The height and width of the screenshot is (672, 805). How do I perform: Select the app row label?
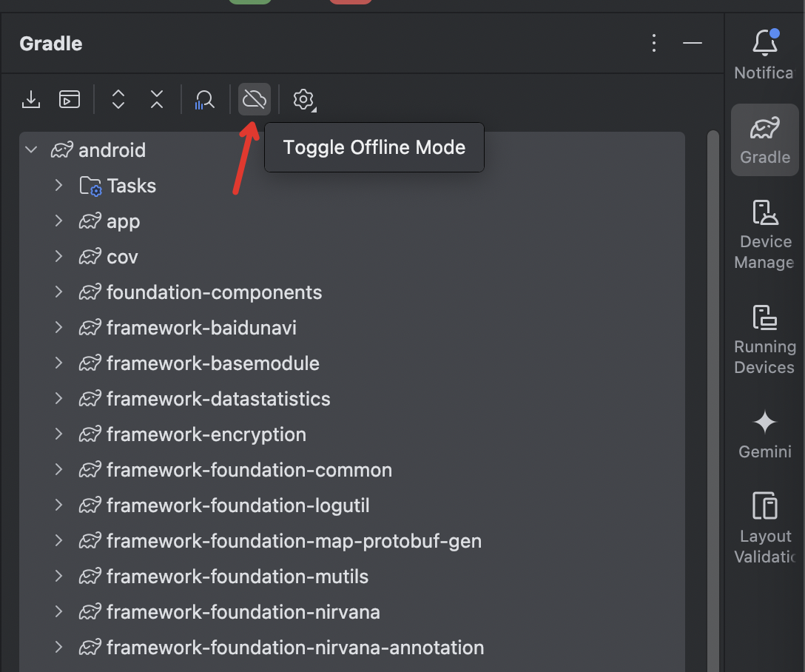coord(124,222)
